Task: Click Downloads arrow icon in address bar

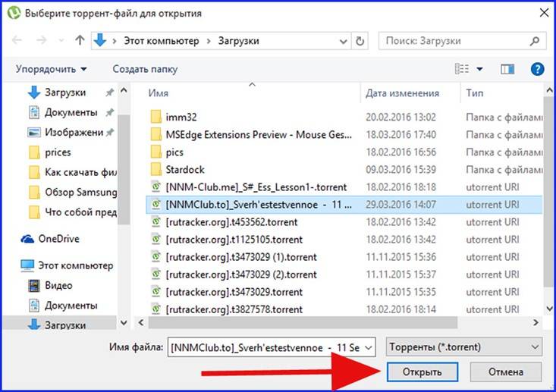Action: point(100,40)
